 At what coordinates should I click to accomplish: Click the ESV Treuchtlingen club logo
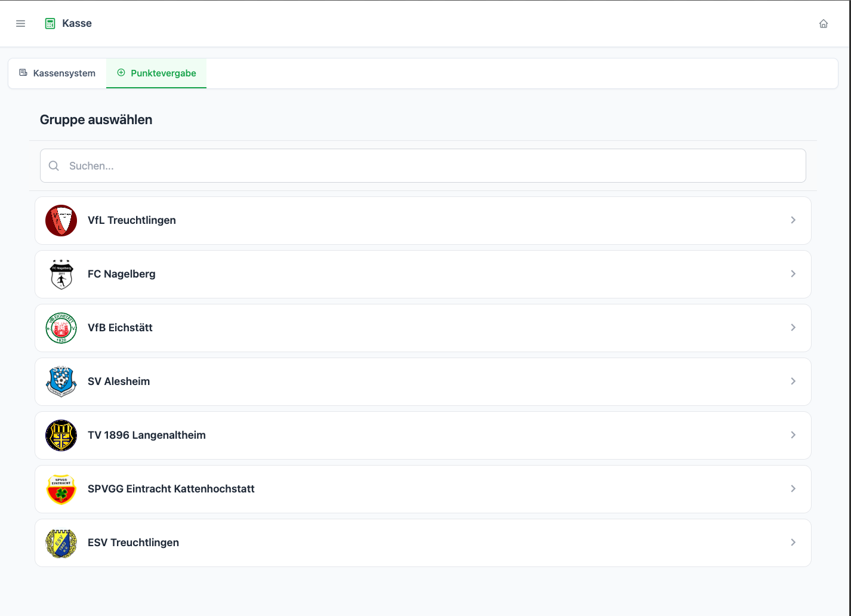(x=61, y=543)
